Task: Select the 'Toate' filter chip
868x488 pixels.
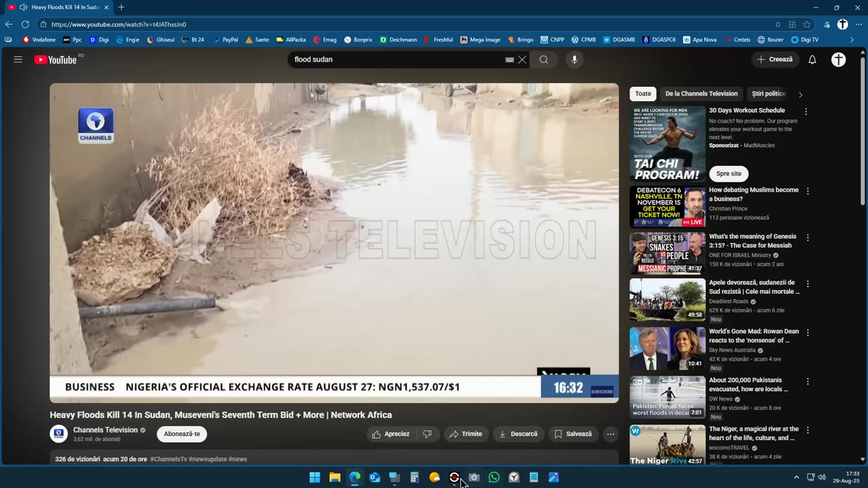Action: pos(643,94)
